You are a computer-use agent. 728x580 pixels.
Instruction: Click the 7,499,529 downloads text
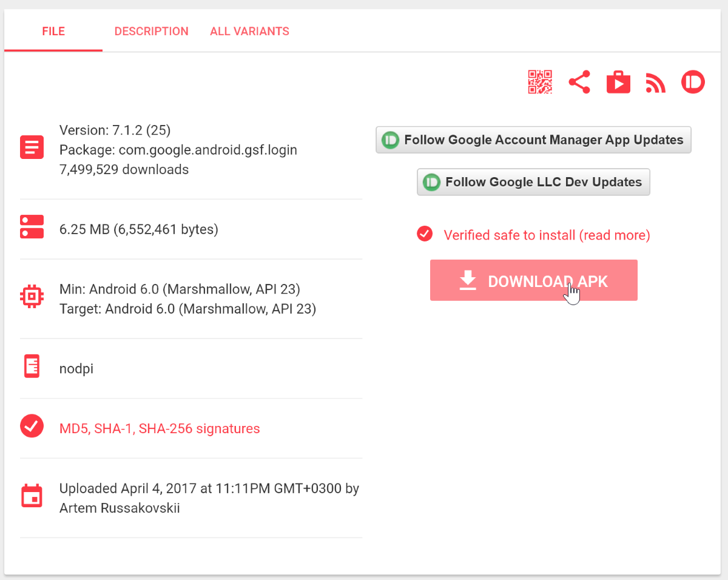[124, 169]
